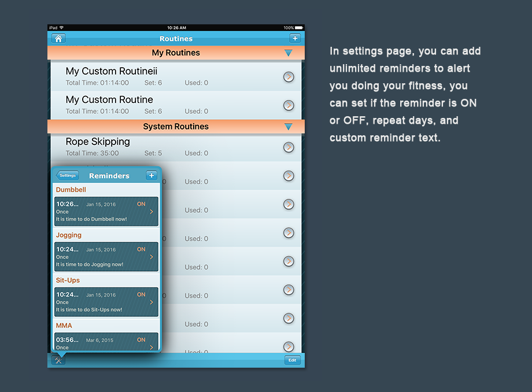Toggle the Sit-Ups reminder ON status
Viewport: 532px width, 392px height.
pyautogui.click(x=141, y=294)
